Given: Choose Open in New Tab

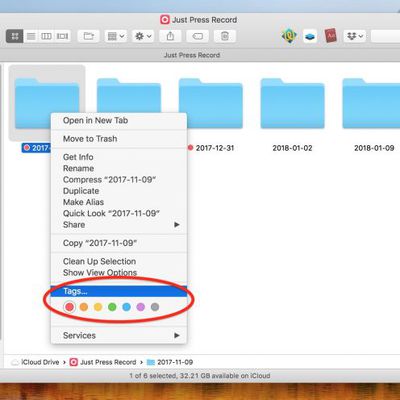Looking at the screenshot, I should point(119,121).
